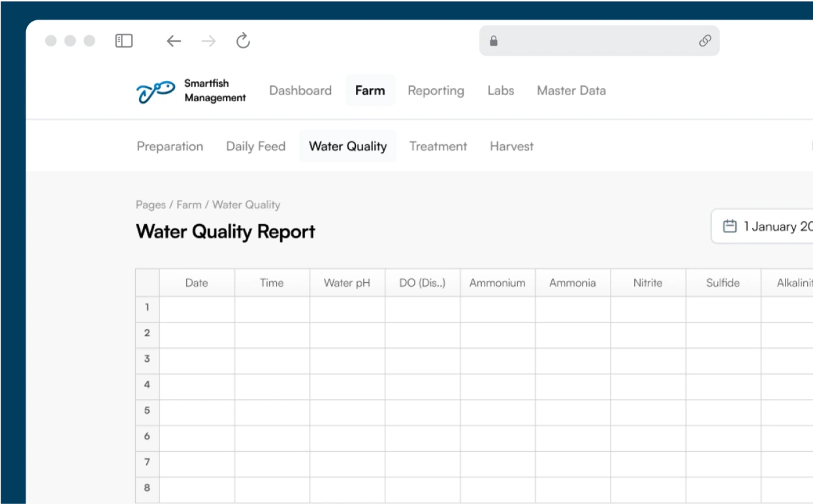Click the Time column header
This screenshot has width=813, height=504.
tap(272, 283)
